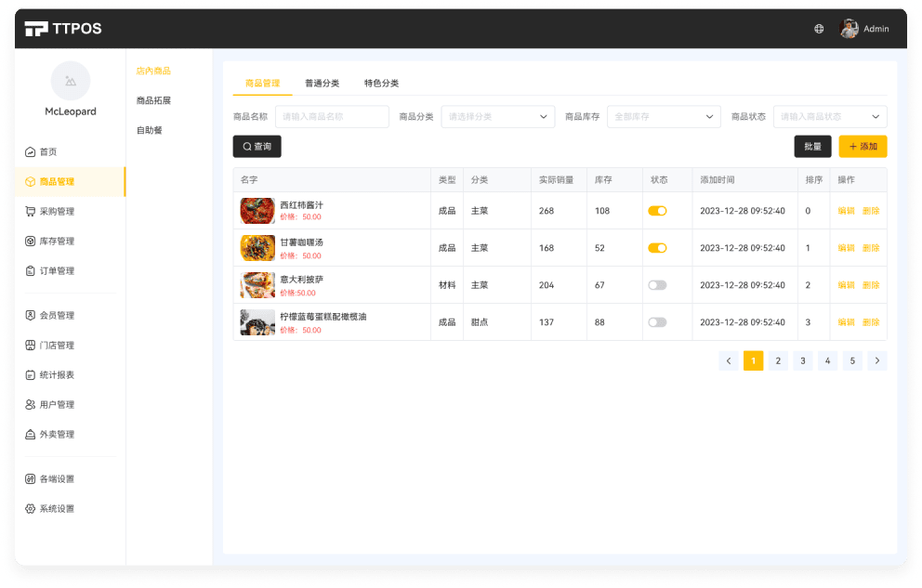Image resolution: width=922 pixels, height=588 pixels.
Task: Click the 采购管理 shopping cart icon
Action: point(31,212)
